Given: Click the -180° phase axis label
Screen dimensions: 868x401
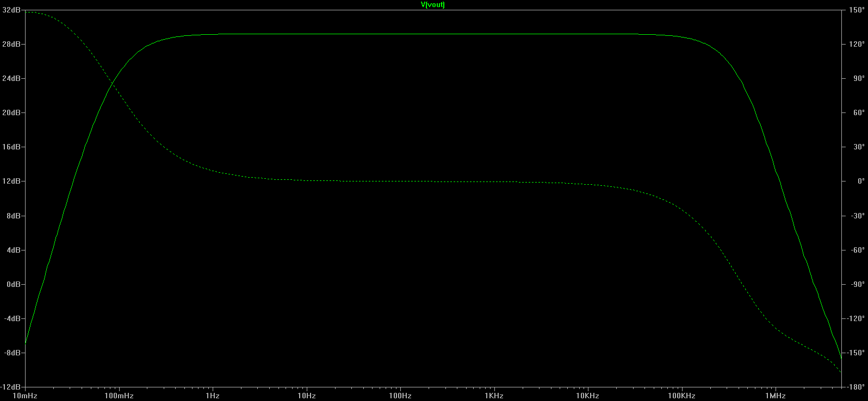Looking at the screenshot, I should click(856, 387).
